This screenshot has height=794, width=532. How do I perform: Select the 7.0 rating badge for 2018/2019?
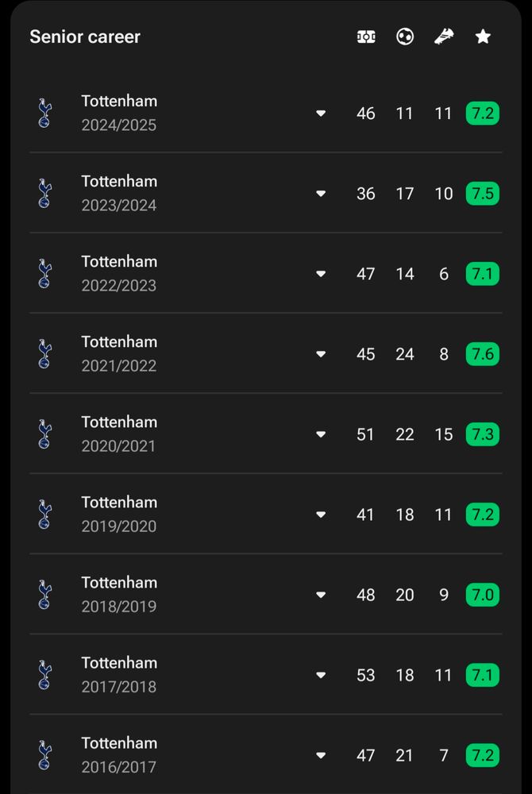483,595
